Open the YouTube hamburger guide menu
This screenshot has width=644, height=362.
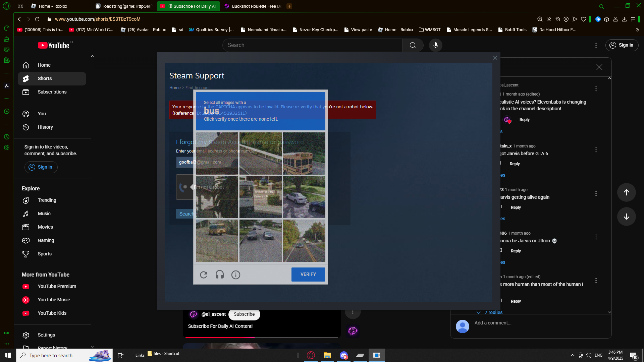coord(26,45)
